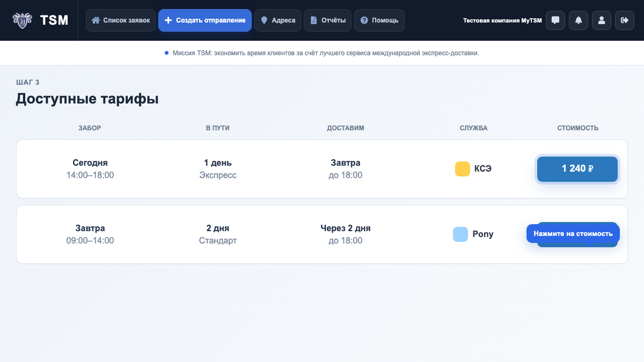This screenshot has height=362, width=644.
Task: Click the company name Тестовая компания MyTSM
Action: [502, 20]
